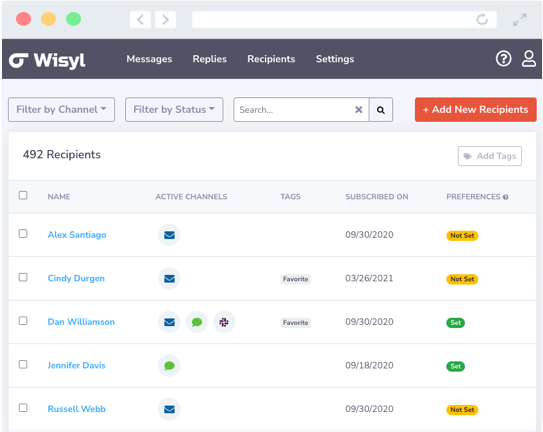Click the Preferences info help icon

pos(506,197)
